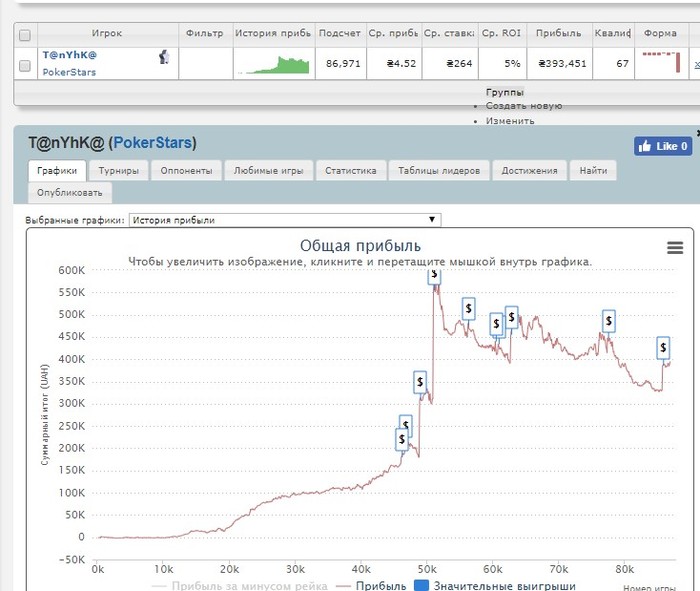
Task: Click the Создать новую groups link
Action: click(524, 106)
